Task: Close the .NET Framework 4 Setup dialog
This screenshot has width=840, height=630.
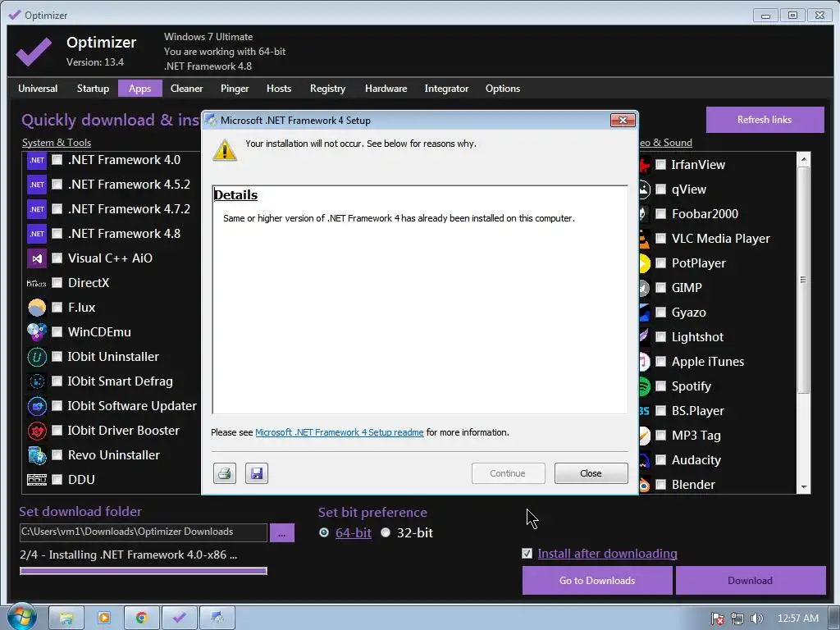Action: (623, 120)
